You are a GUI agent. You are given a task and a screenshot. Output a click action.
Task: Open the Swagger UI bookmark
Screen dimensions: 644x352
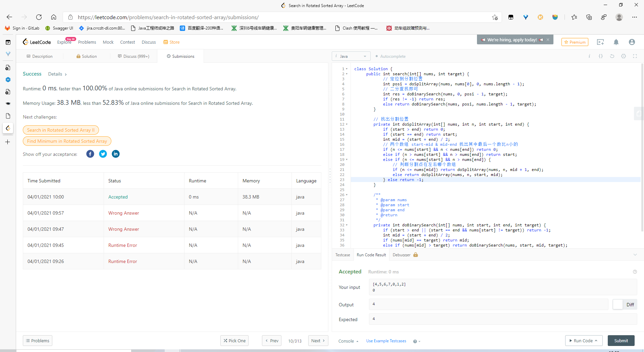coord(59,28)
